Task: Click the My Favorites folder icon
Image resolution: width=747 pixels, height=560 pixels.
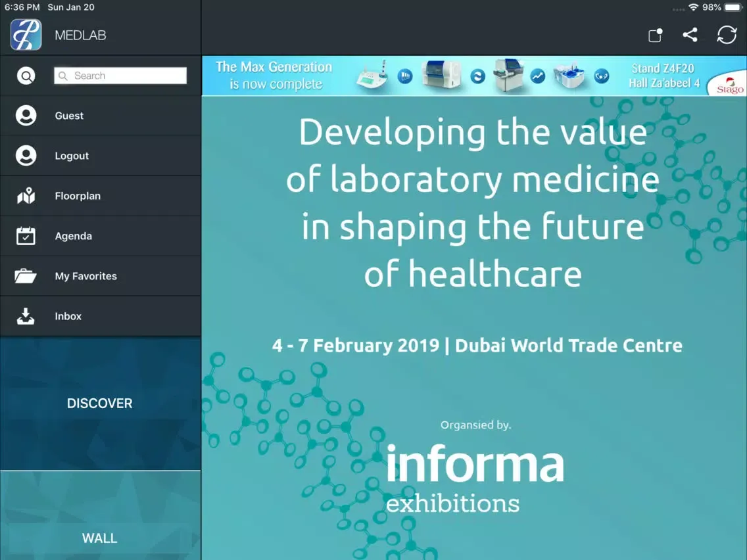Action: coord(26,276)
